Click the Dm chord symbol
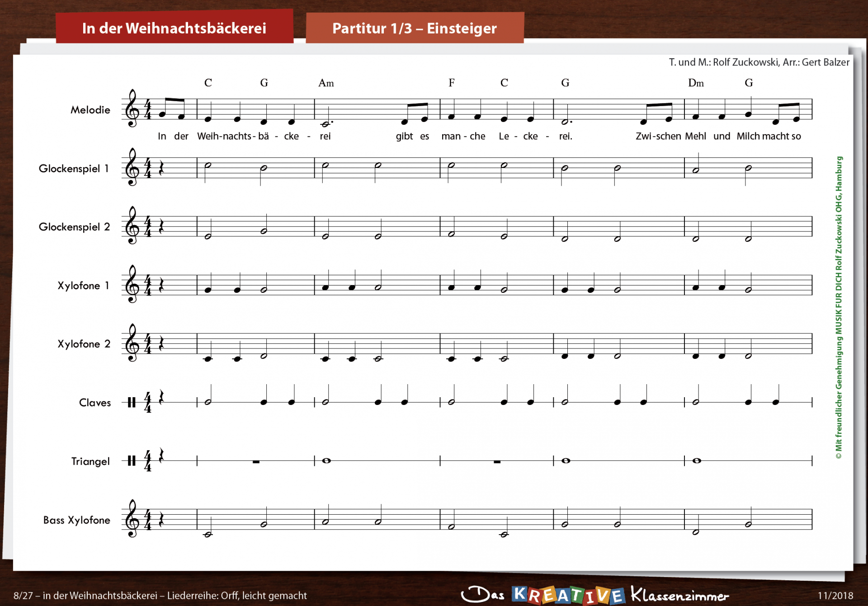The width and height of the screenshot is (868, 606). point(696,83)
